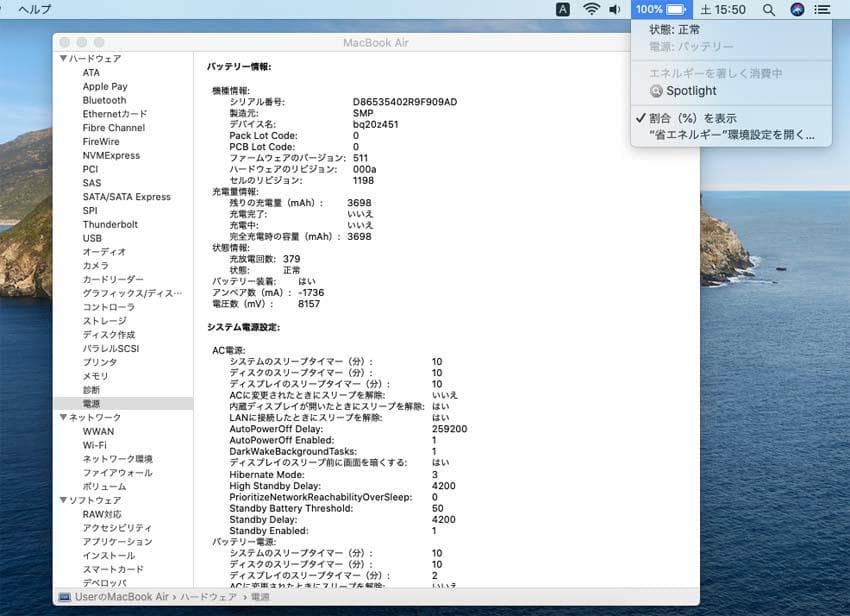This screenshot has width=850, height=616.
Task: Select プリンタ in the sidebar
Action: [100, 362]
